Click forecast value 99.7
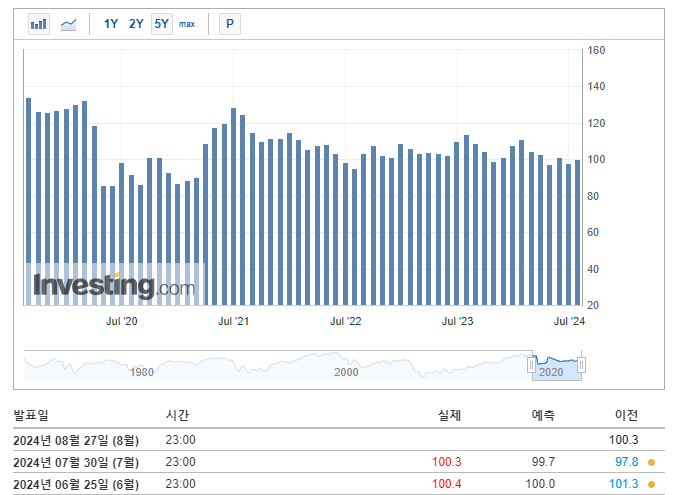The height and width of the screenshot is (495, 677). pos(543,462)
